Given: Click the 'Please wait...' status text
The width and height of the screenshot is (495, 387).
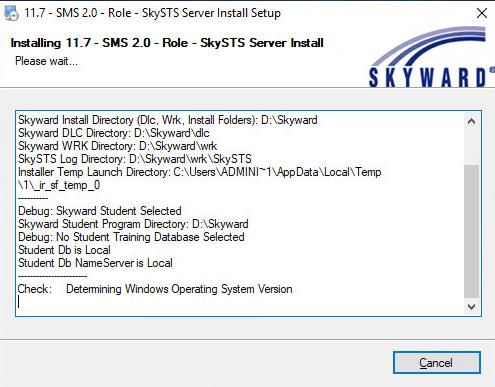Looking at the screenshot, I should tap(46, 61).
